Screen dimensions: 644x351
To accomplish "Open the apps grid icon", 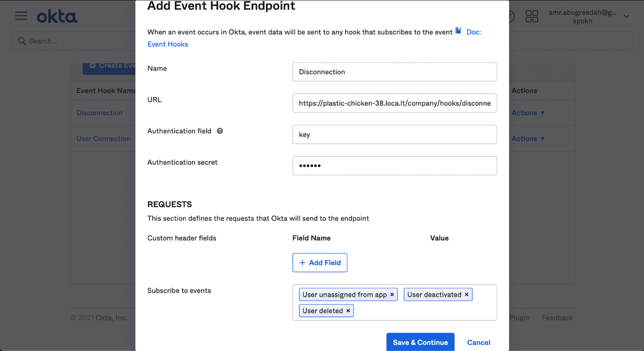I will tap(532, 16).
